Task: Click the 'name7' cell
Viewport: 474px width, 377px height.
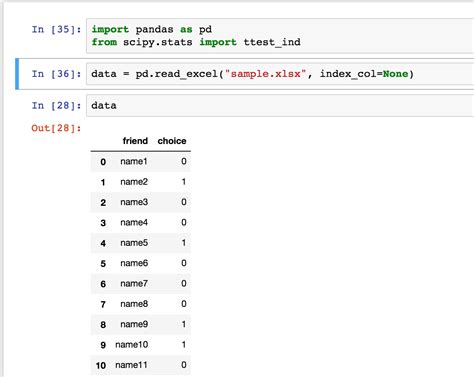Action: tap(134, 283)
